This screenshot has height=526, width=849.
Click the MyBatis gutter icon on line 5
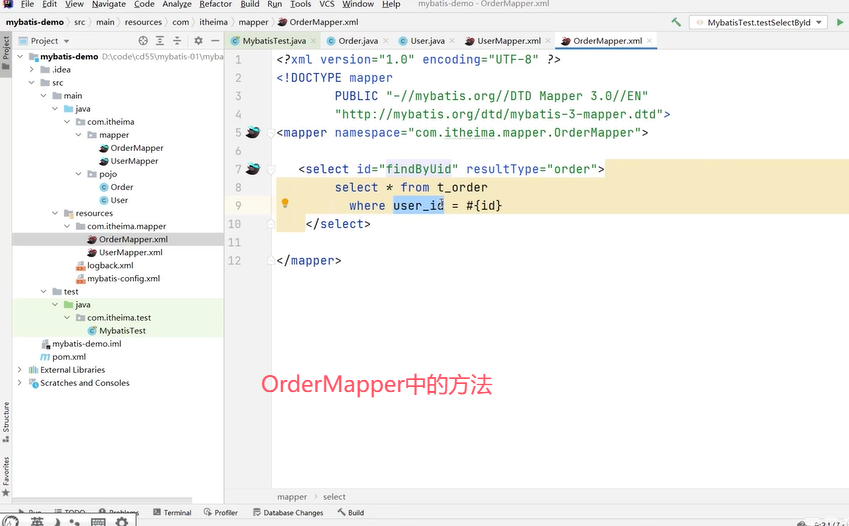253,132
